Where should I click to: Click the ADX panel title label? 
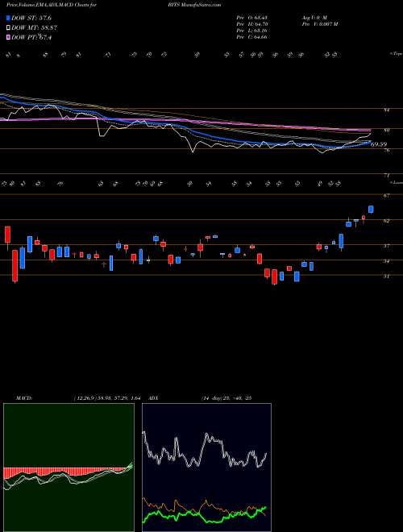click(154, 398)
